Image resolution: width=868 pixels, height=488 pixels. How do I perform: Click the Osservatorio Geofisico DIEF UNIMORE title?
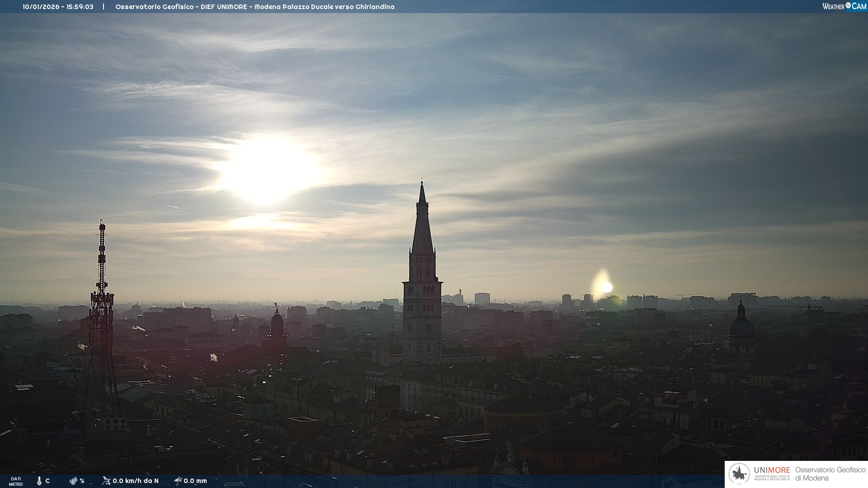[x=255, y=7]
